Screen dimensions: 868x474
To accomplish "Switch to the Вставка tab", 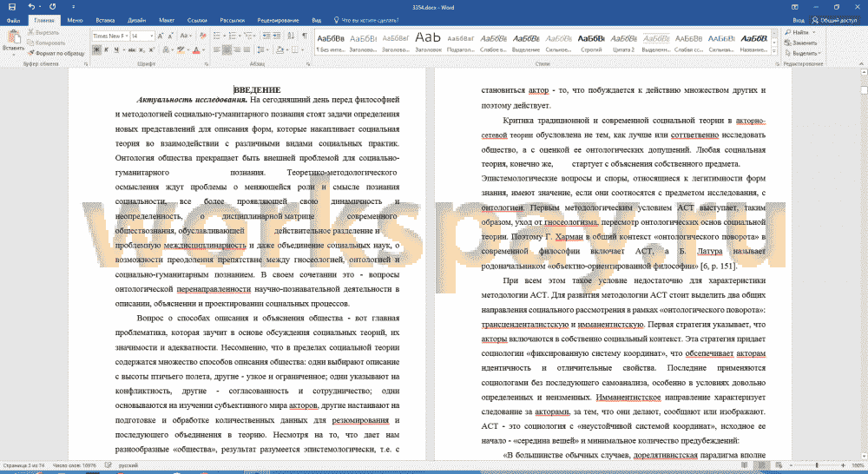I will click(x=105, y=20).
